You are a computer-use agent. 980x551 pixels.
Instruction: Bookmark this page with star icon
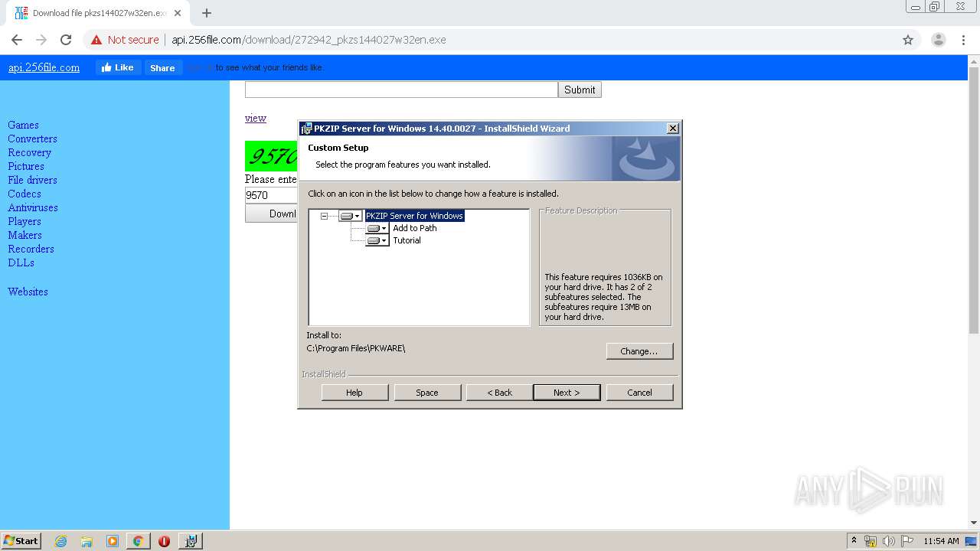pos(908,40)
